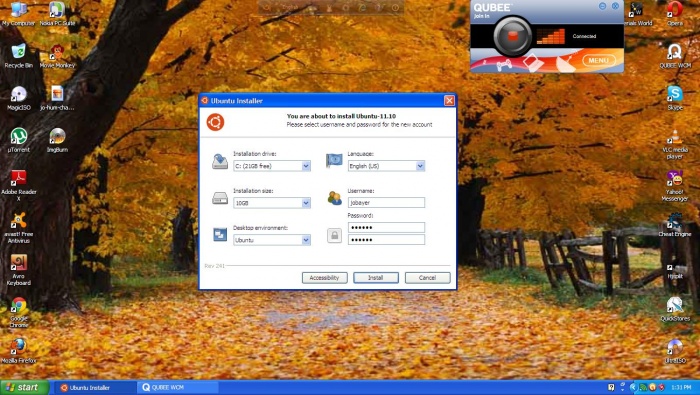Click the Windows start button

24,387
